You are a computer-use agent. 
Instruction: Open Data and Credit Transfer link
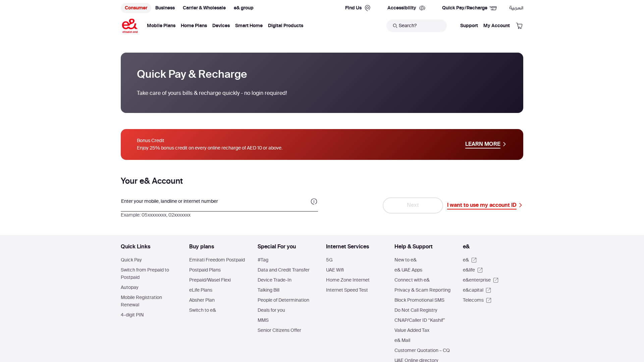pyautogui.click(x=283, y=270)
